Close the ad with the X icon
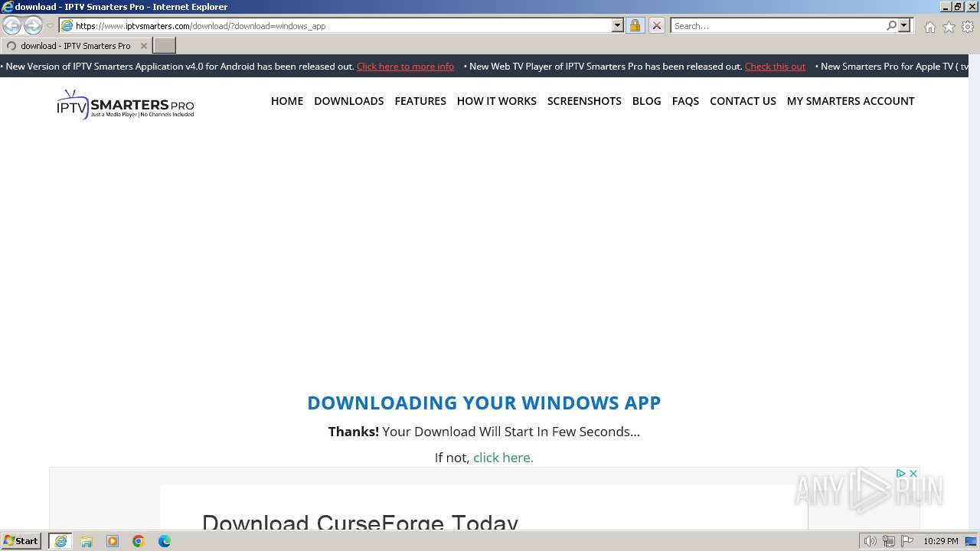Image resolution: width=980 pixels, height=551 pixels. pyautogui.click(x=913, y=474)
